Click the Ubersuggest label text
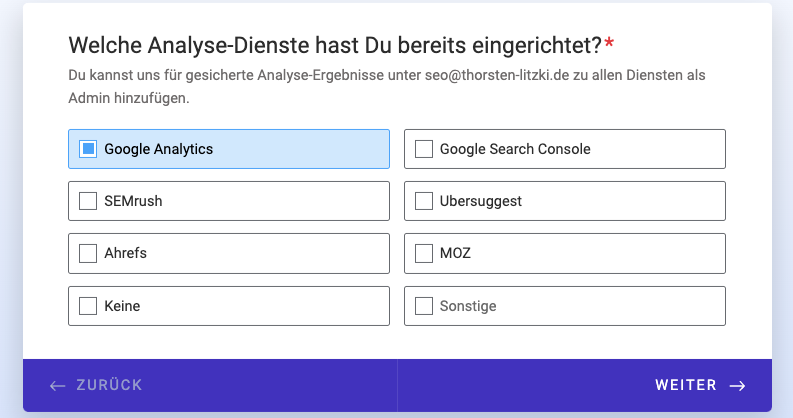 pos(480,201)
